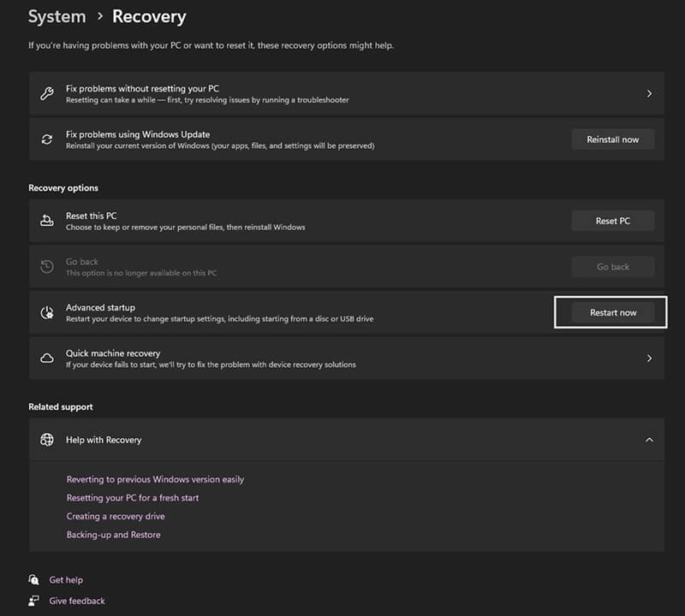The width and height of the screenshot is (685, 616).
Task: Click the Reinstall now button
Action: pyautogui.click(x=613, y=139)
